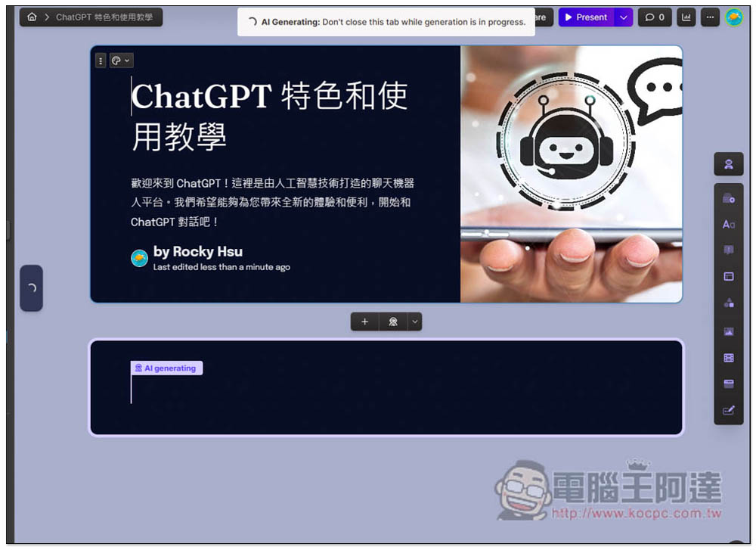
Task: Click the plus button to add card
Action: tap(364, 322)
